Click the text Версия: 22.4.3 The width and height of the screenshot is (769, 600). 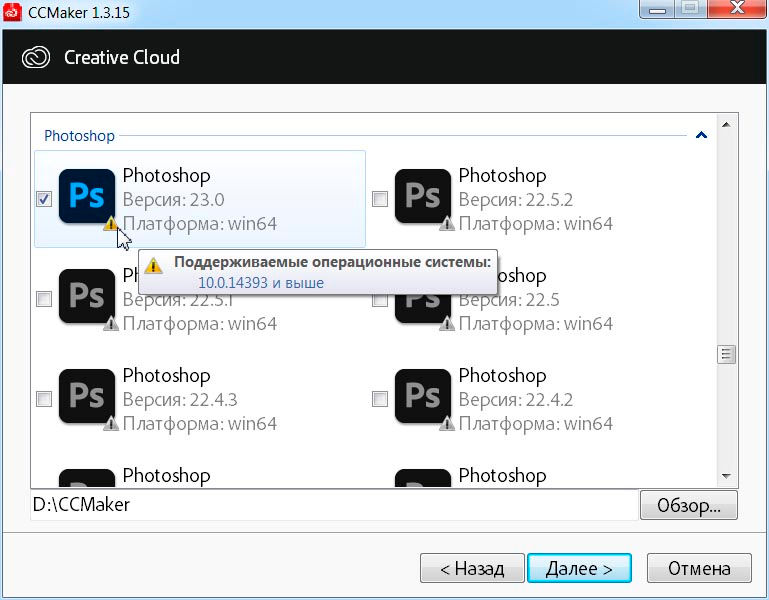pos(180,400)
